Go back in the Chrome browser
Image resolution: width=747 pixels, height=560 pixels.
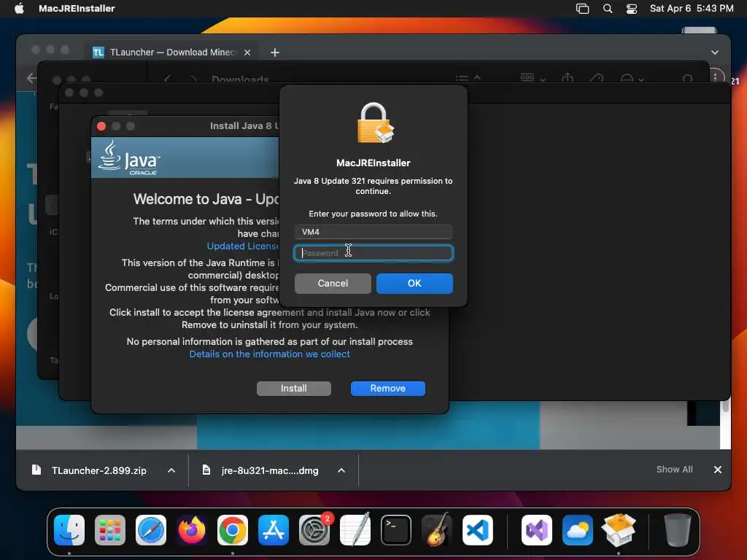tap(31, 77)
